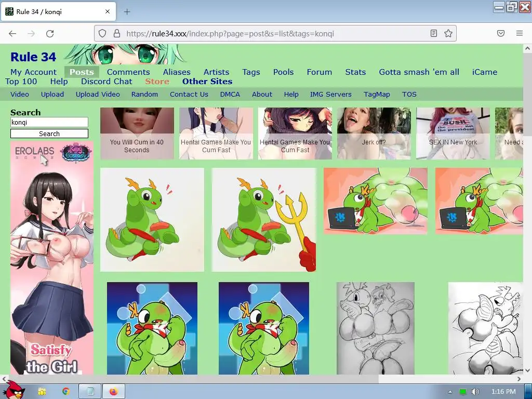The height and width of the screenshot is (399, 532).
Task: Open the TagMap link
Action: [x=377, y=95]
